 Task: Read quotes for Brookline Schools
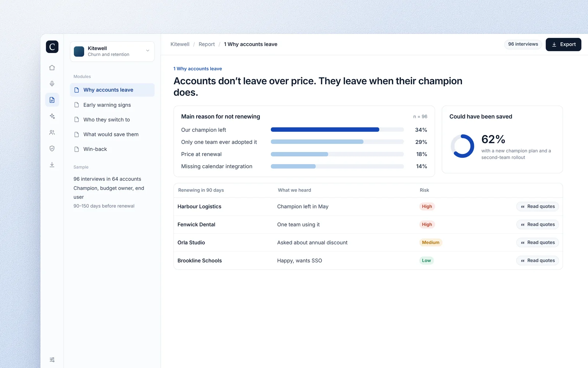coord(538,261)
